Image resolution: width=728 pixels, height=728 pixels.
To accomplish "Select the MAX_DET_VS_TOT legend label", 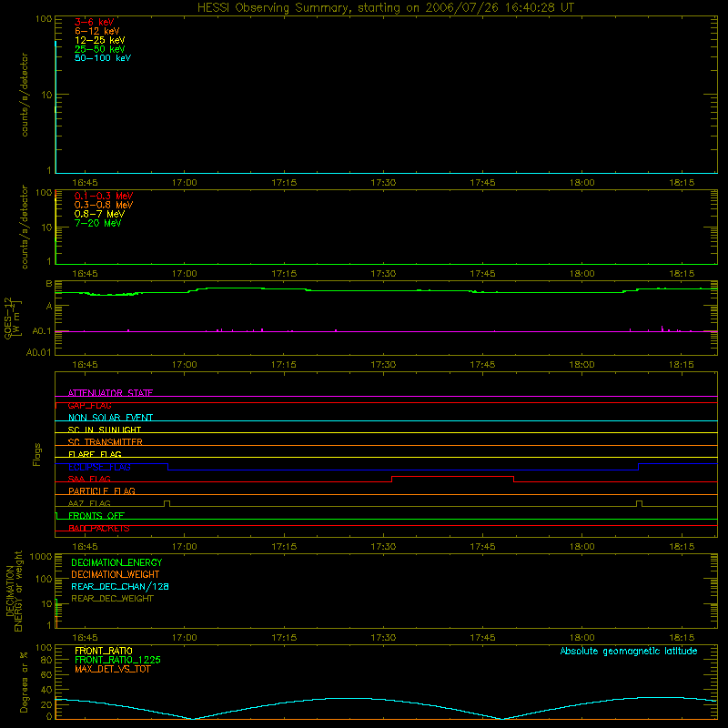I will (x=112, y=669).
